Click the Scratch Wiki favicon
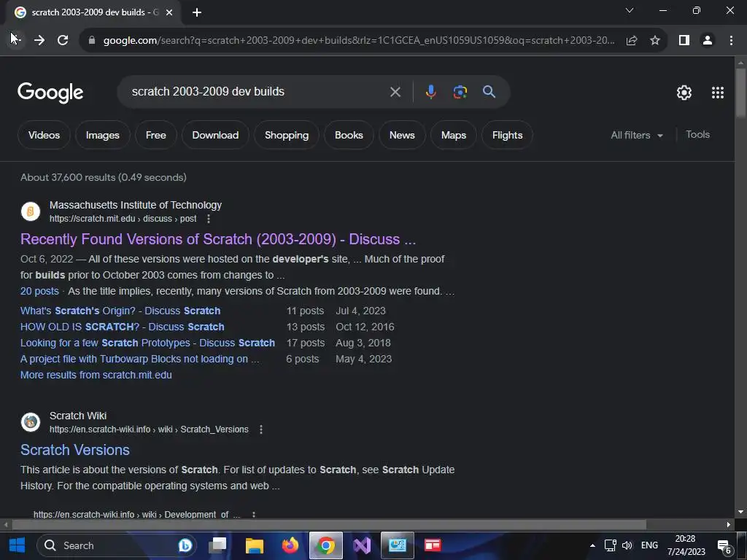Image resolution: width=747 pixels, height=560 pixels. (31, 422)
